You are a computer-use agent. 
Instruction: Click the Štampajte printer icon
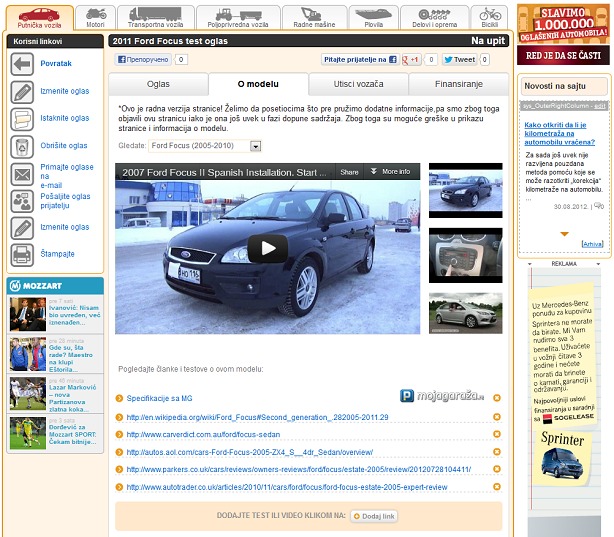click(22, 255)
